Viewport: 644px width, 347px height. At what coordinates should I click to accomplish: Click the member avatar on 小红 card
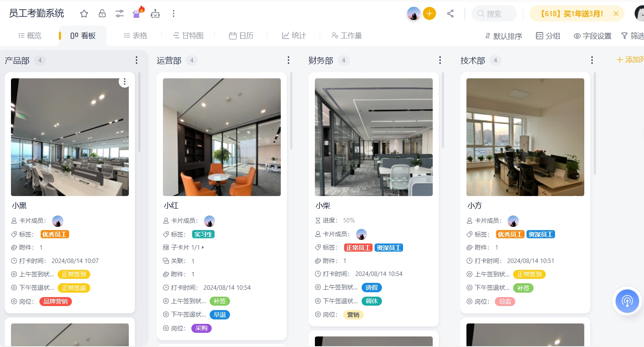[210, 221]
